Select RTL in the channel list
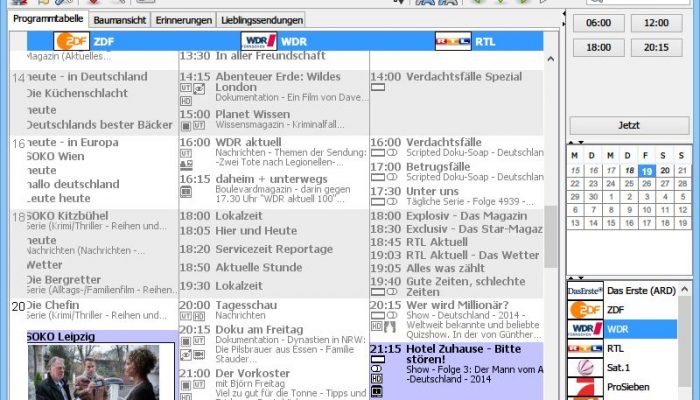 click(x=622, y=349)
